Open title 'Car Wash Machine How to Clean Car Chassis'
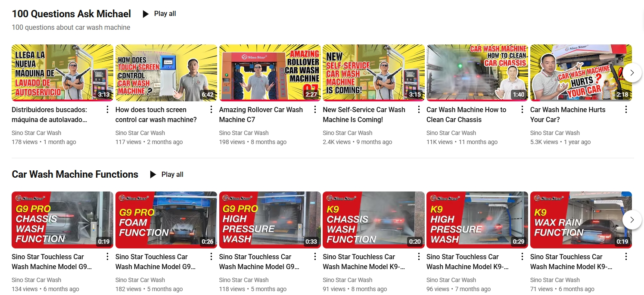 pos(467,115)
